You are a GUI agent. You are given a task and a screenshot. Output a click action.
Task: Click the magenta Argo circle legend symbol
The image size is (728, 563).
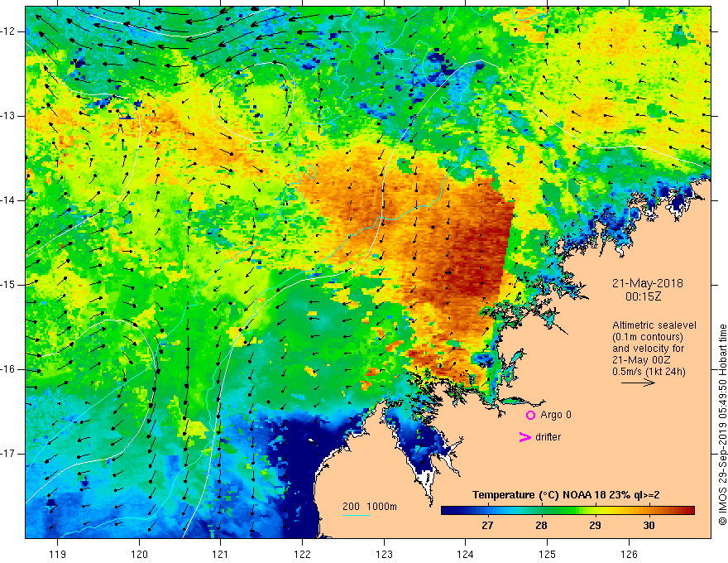(x=530, y=416)
